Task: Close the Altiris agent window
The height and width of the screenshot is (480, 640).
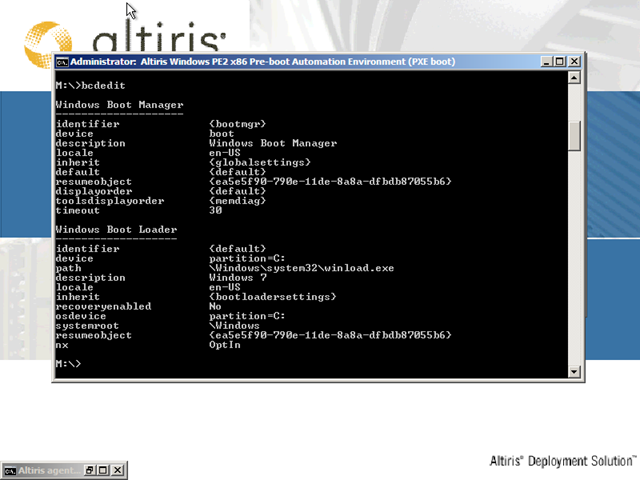Action: [118, 470]
